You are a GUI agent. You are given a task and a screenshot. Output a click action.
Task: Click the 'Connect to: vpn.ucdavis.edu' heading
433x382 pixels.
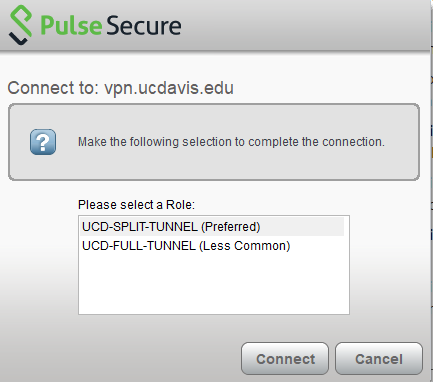pyautogui.click(x=120, y=88)
